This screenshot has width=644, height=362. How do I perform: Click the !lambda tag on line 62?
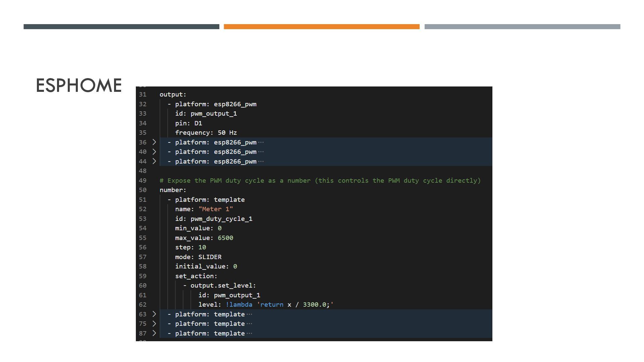(x=239, y=305)
